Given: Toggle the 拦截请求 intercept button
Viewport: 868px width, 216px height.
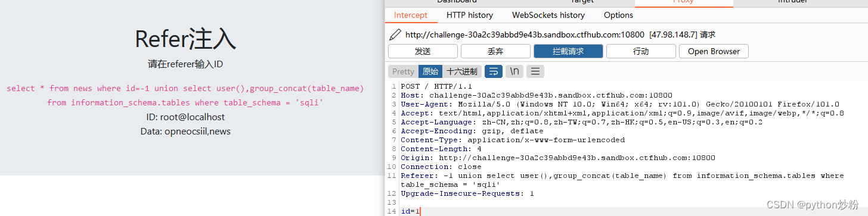Looking at the screenshot, I should pos(568,51).
